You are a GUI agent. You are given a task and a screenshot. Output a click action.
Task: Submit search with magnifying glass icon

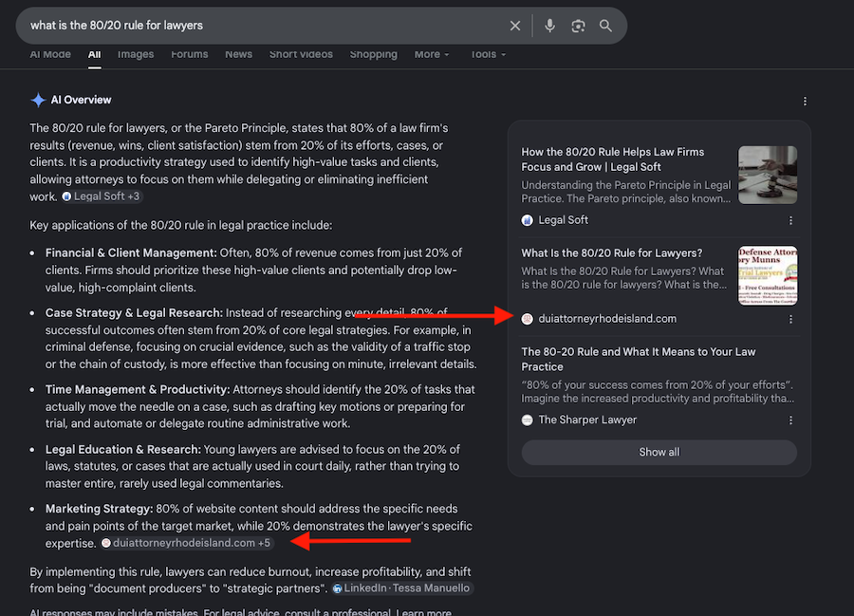605,26
